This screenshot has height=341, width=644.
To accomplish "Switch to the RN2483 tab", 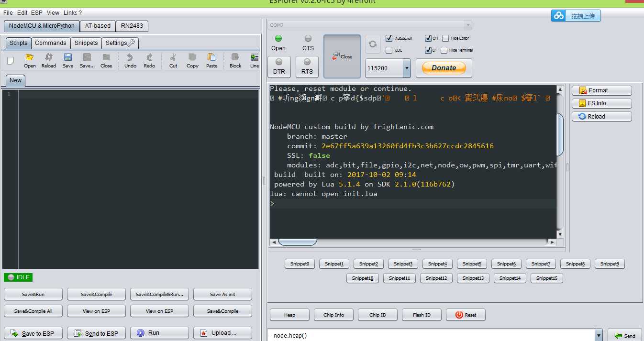I will pos(132,26).
